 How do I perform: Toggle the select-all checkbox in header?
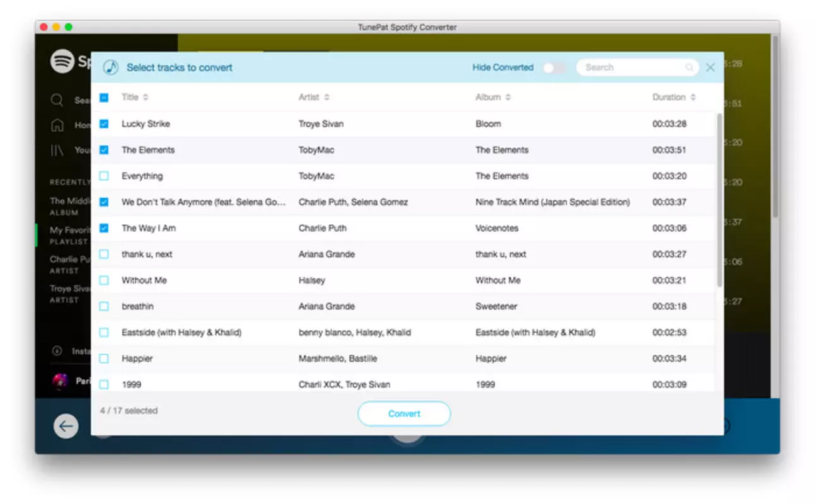(104, 98)
